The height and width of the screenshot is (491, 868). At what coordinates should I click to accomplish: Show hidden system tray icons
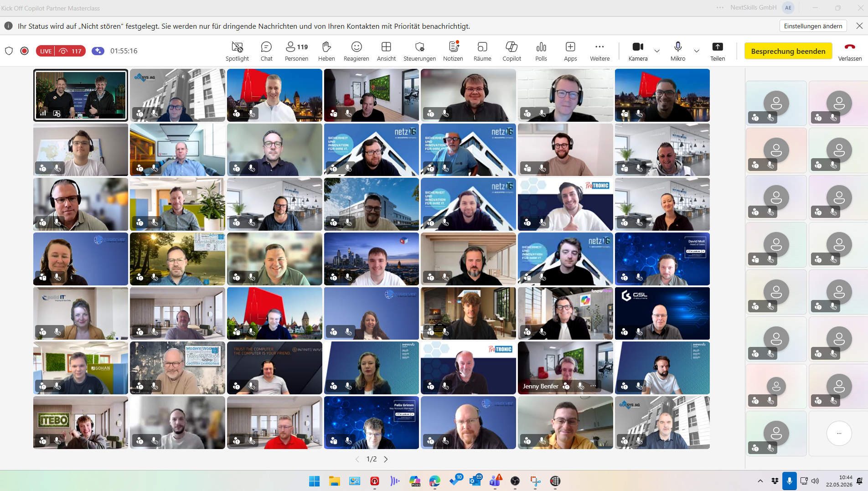(x=760, y=481)
